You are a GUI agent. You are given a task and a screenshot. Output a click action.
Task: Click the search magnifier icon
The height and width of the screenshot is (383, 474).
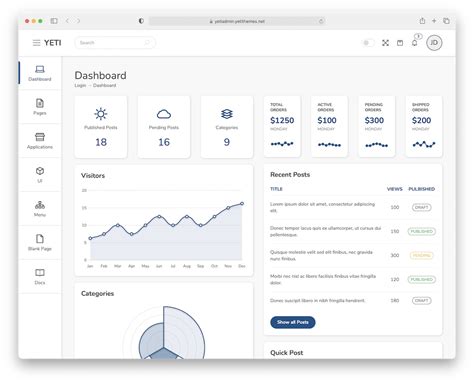coord(147,43)
